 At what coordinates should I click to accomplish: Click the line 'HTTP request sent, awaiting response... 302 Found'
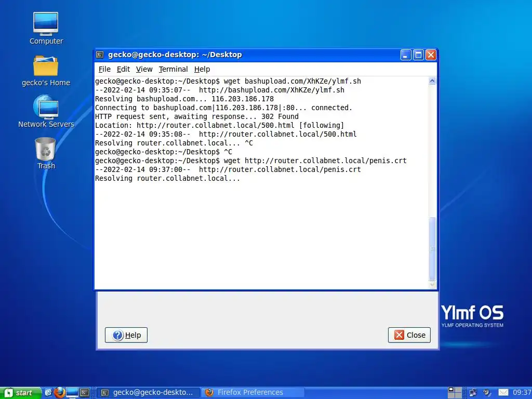[197, 117]
